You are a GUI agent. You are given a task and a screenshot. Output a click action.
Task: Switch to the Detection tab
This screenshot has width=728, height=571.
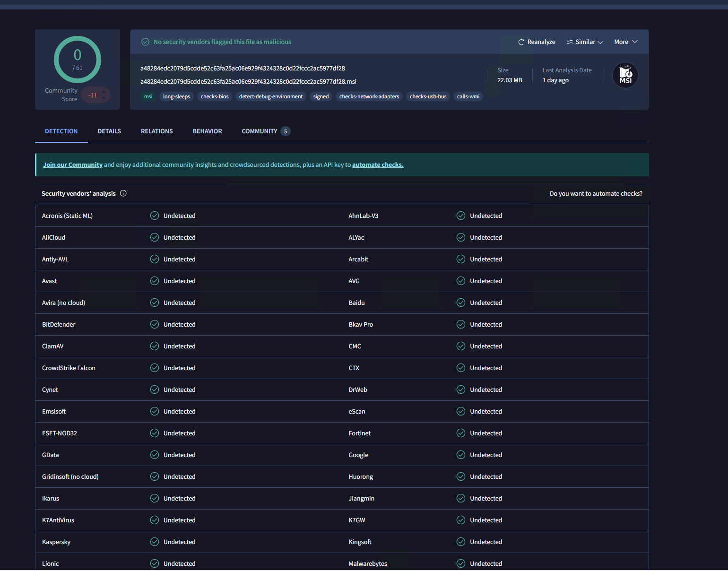pos(61,131)
